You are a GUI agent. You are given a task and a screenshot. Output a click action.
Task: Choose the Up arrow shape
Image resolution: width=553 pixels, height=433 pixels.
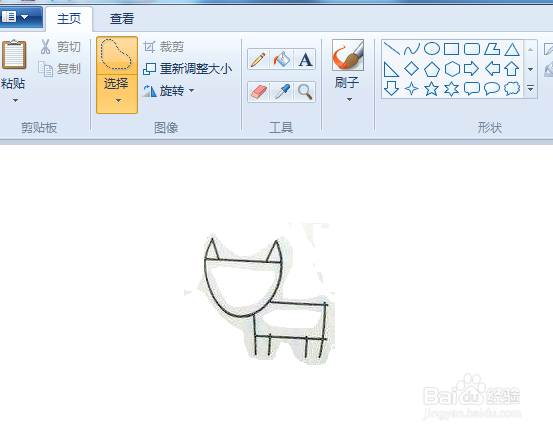click(x=512, y=69)
